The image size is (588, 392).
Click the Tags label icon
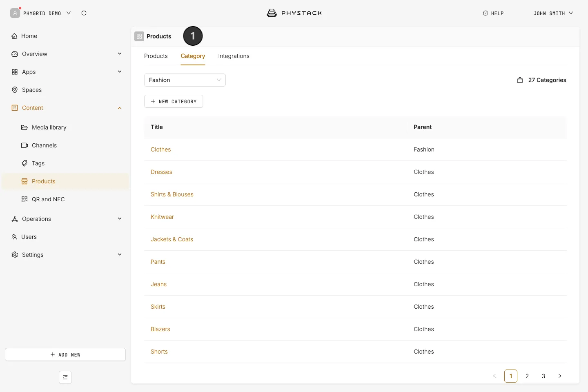(24, 163)
